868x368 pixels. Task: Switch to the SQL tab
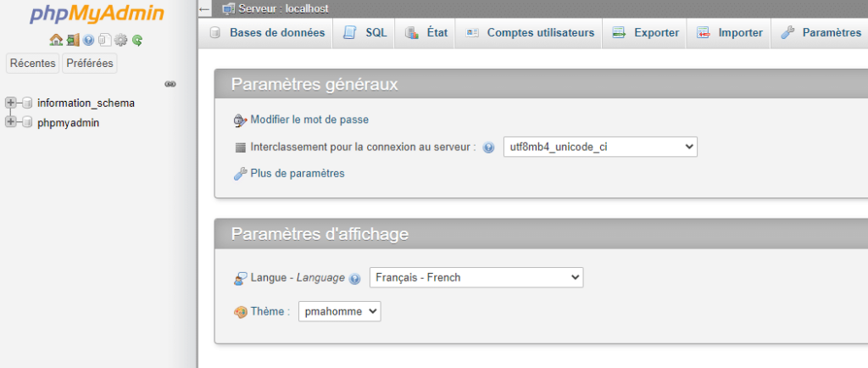pos(365,33)
